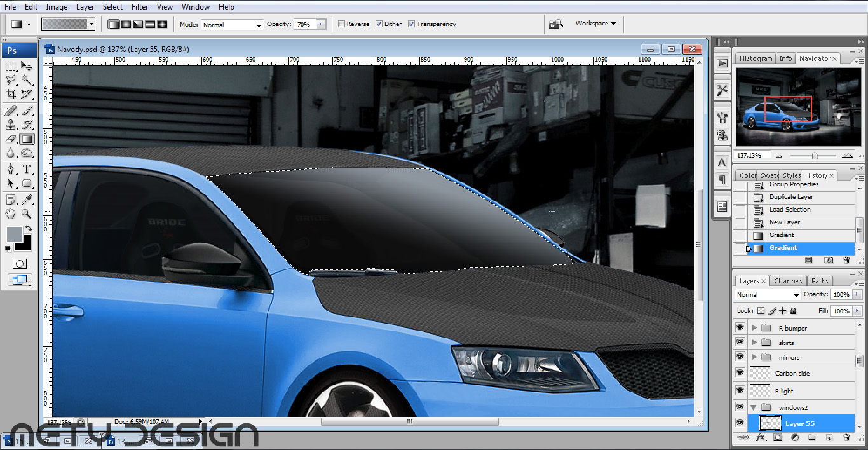Select the Rounded Rectangle shape tool
The image size is (868, 450).
pos(27,184)
